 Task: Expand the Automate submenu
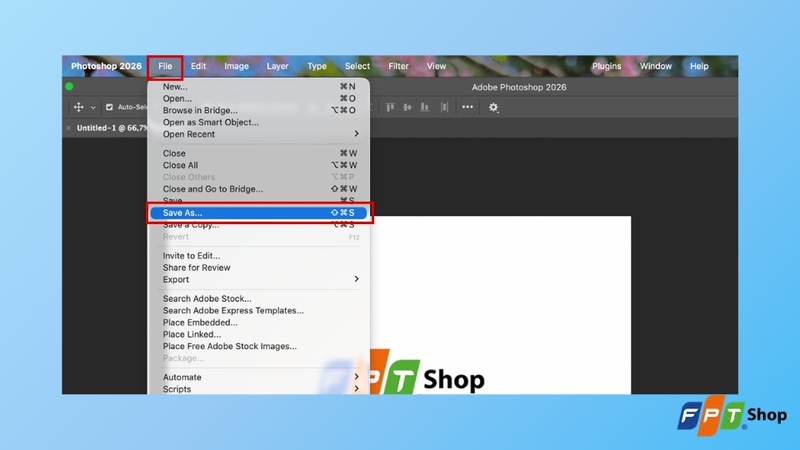click(259, 377)
